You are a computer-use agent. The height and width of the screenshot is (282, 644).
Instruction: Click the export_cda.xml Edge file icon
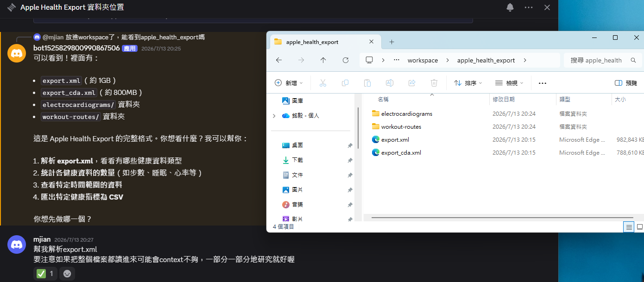click(376, 152)
